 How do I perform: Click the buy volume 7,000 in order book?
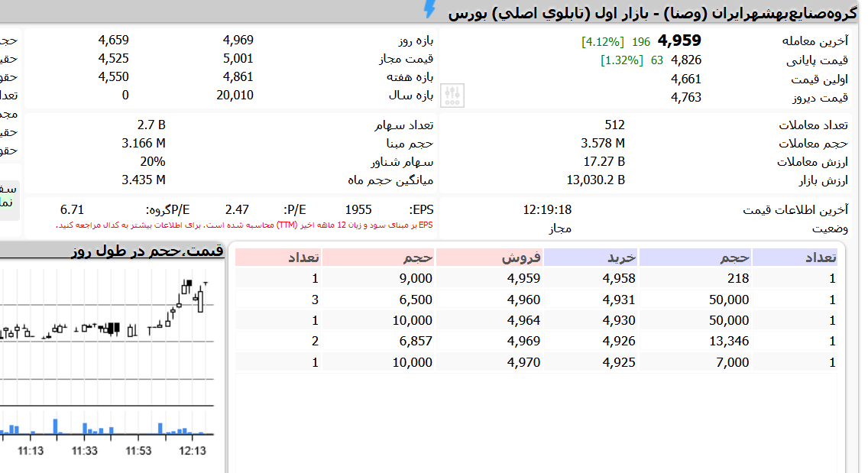pos(732,362)
